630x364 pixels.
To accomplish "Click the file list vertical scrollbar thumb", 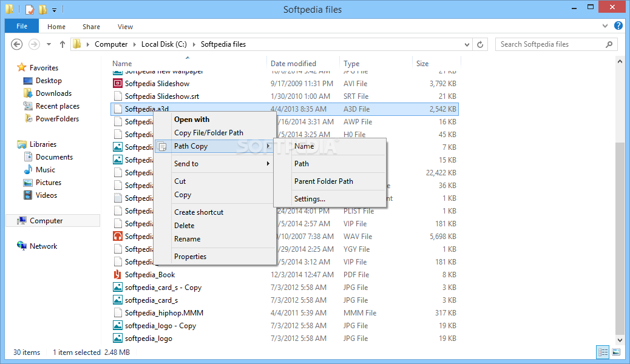I will point(620,237).
